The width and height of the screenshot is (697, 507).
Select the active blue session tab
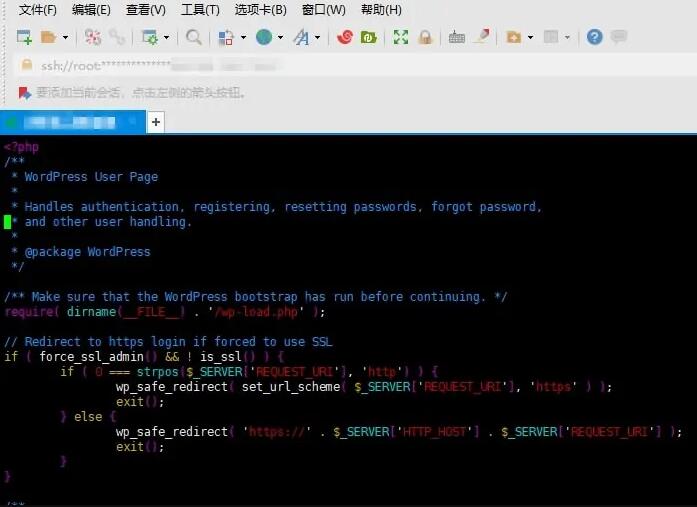pyautogui.click(x=73, y=122)
